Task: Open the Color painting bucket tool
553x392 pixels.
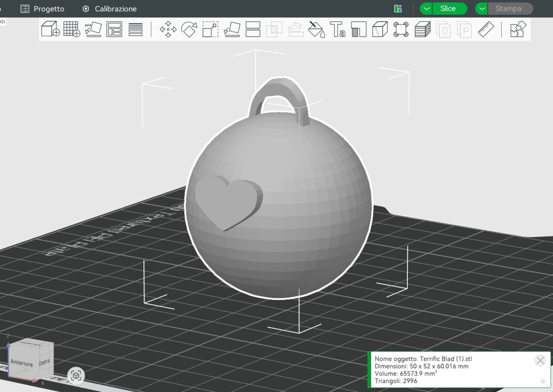Action: (x=316, y=29)
